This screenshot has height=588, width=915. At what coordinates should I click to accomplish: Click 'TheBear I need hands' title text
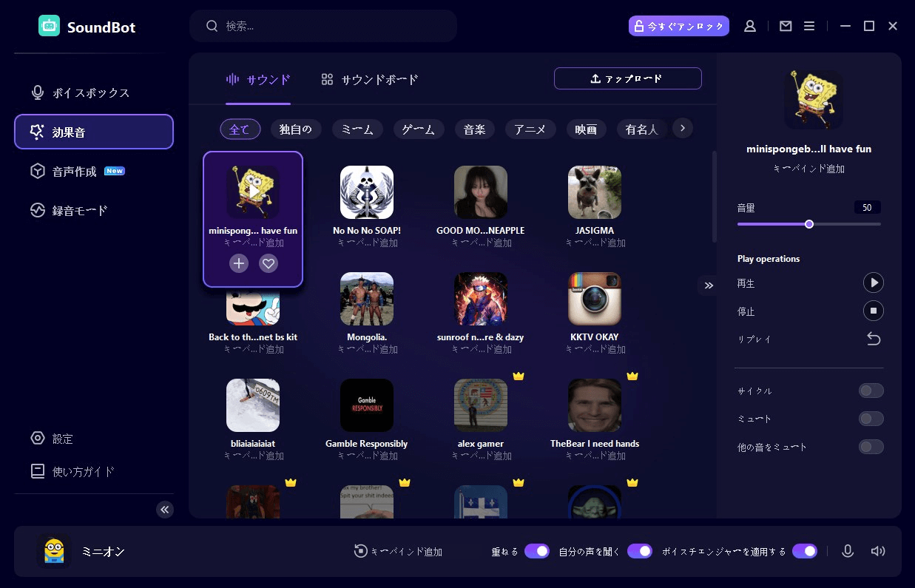point(595,444)
